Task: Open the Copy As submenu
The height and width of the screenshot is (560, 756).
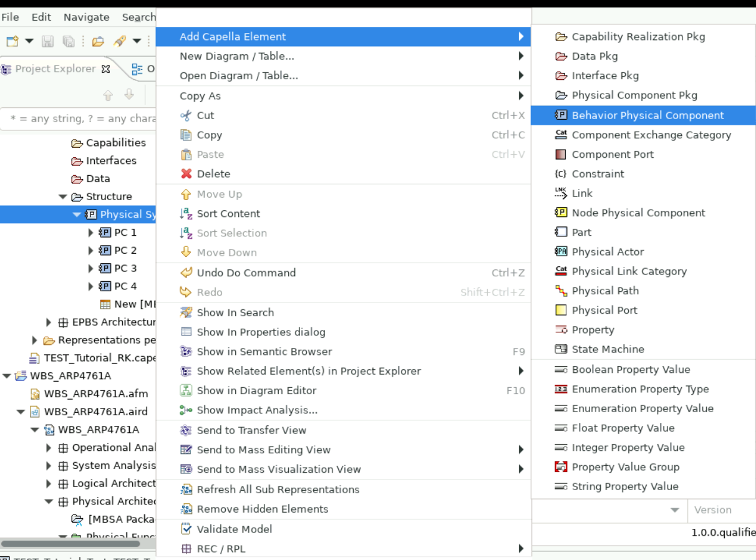Action: point(343,96)
